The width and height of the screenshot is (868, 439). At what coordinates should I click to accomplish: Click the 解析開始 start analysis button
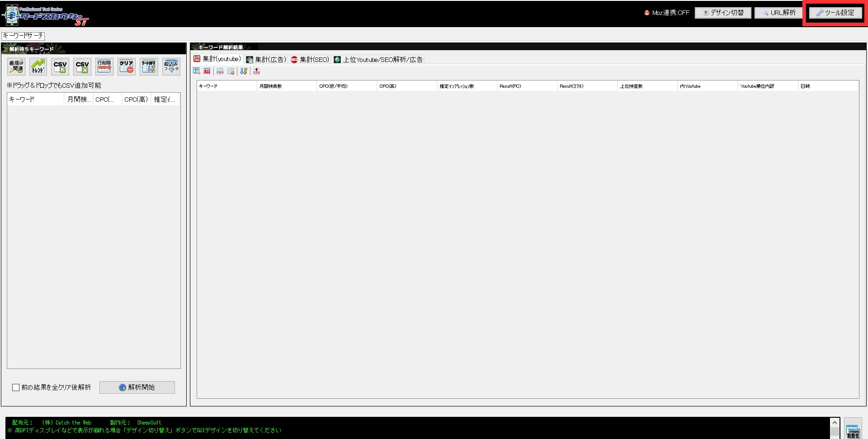point(137,387)
